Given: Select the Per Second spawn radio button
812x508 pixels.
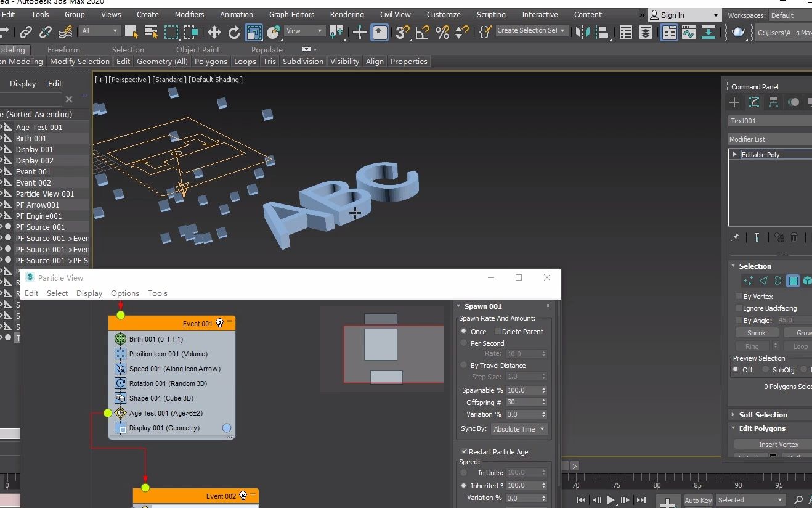Looking at the screenshot, I should 463,343.
